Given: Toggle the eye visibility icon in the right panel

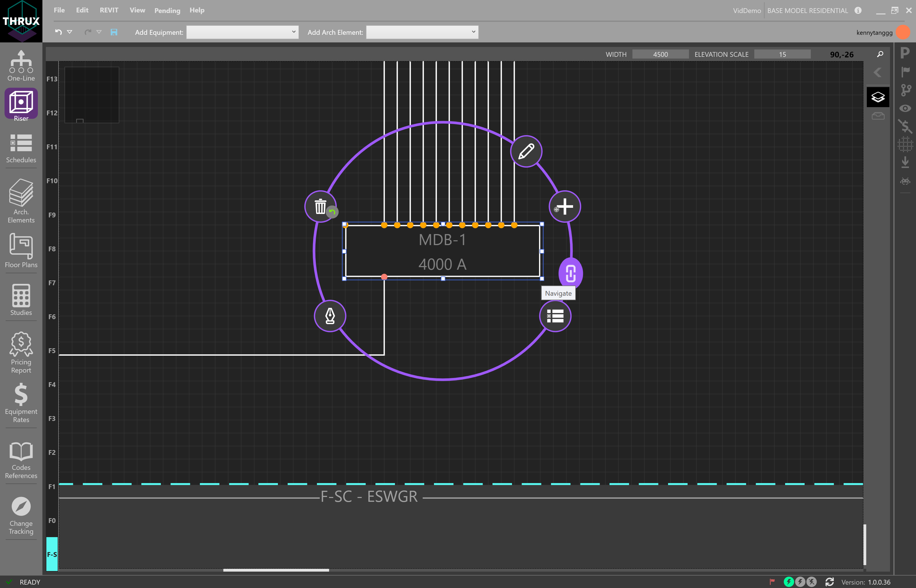Looking at the screenshot, I should click(x=905, y=109).
